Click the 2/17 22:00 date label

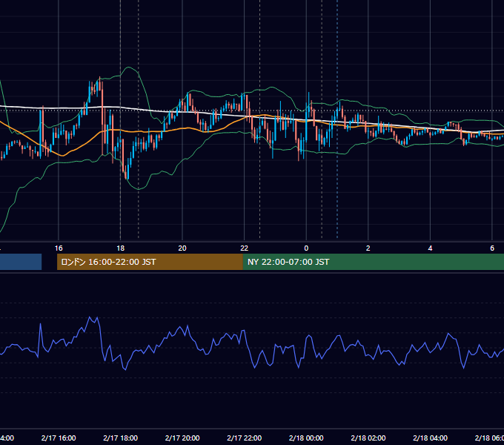point(245,438)
